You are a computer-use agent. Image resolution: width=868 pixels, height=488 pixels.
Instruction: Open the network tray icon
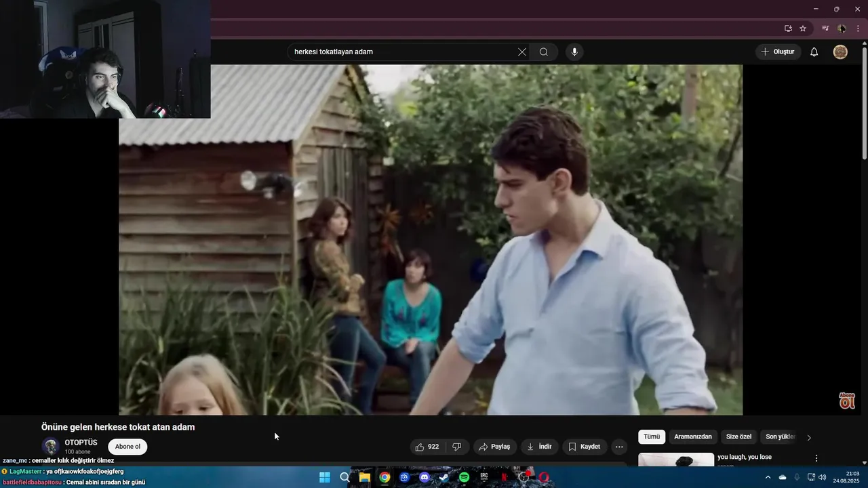point(811,477)
